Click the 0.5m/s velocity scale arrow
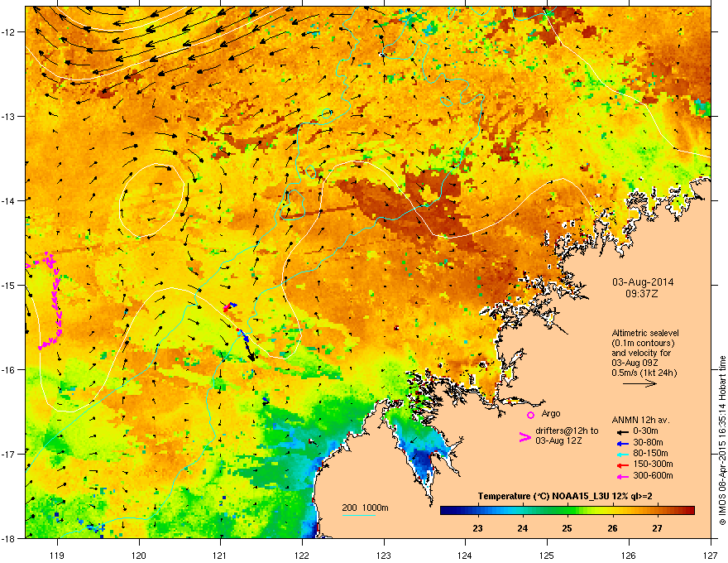728x563 pixels. [x=639, y=383]
